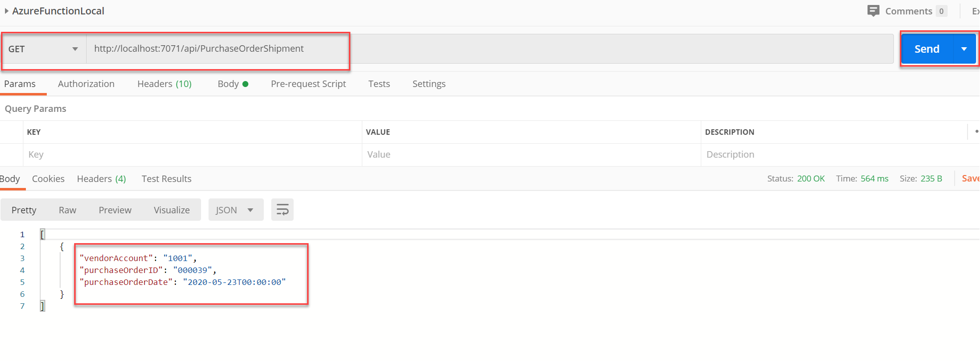Expand the AzureFunctionLocal request name arrow
This screenshot has height=361, width=980.
[6, 11]
